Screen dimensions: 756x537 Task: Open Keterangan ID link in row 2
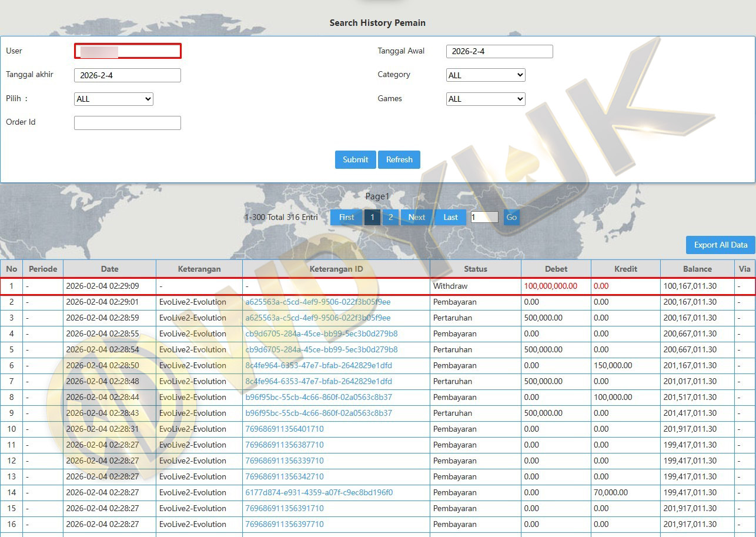coord(317,302)
